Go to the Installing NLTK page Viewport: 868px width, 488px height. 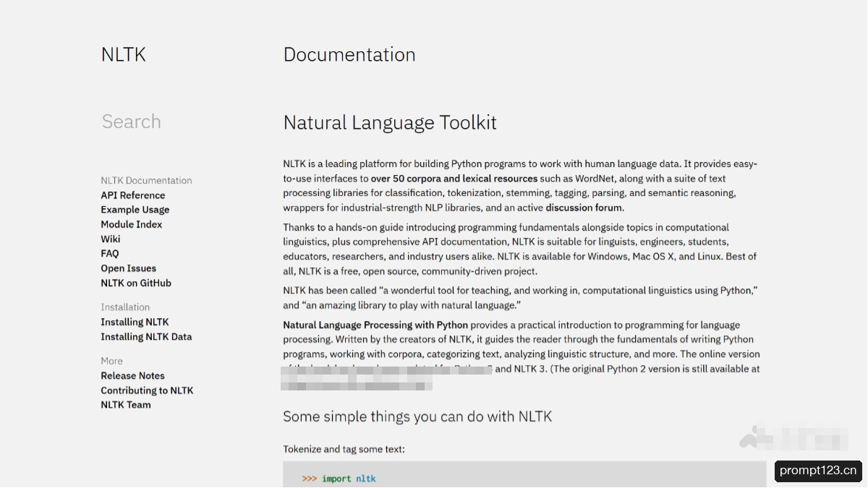[x=135, y=322]
